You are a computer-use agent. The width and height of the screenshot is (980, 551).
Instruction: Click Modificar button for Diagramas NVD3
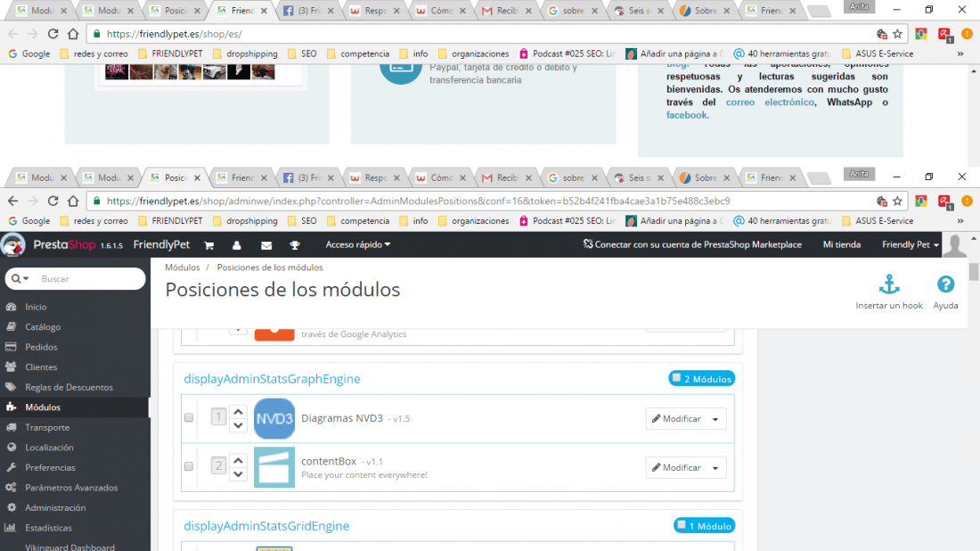pyautogui.click(x=676, y=419)
